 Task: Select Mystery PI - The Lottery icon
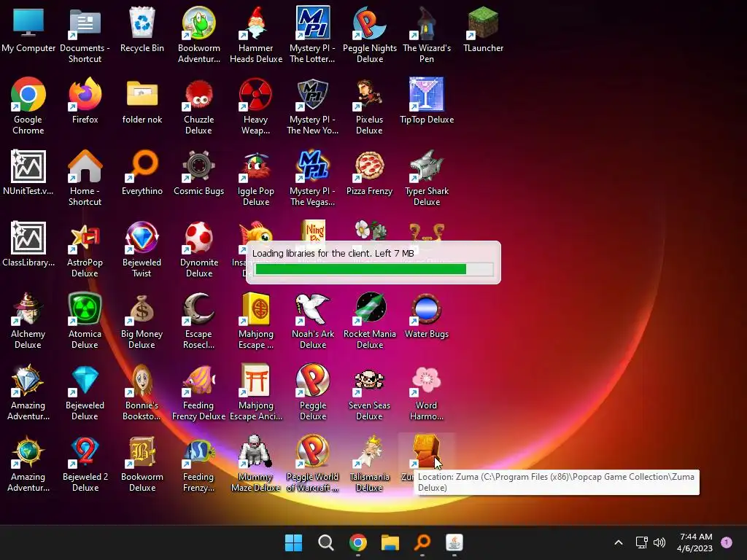tap(313, 23)
